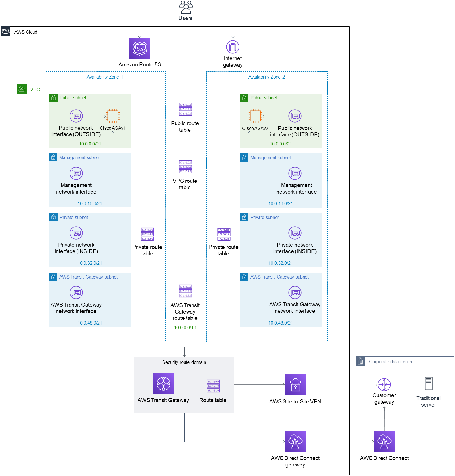Image resolution: width=455 pixels, height=476 pixels.
Task: Click '10.0.0.0/21' in Zone 2 public subnet
Action: 281,144
